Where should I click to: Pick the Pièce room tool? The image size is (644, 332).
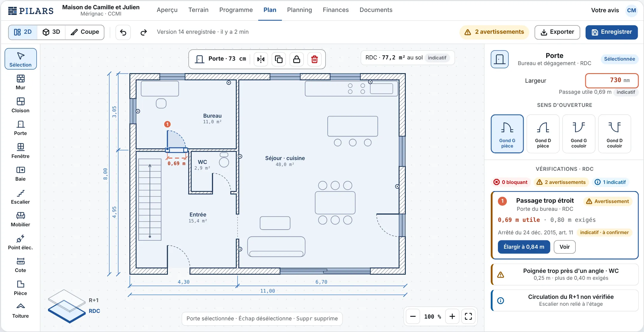point(21,288)
